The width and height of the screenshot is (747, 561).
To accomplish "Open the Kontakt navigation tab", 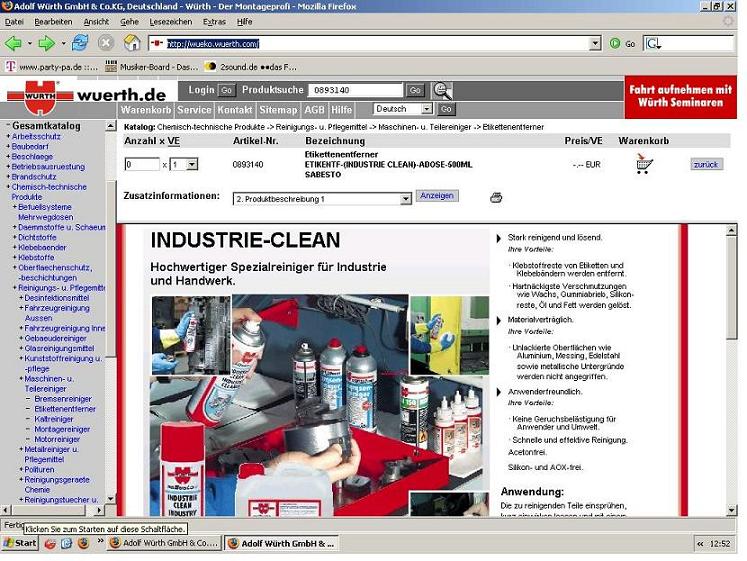I will (235, 110).
